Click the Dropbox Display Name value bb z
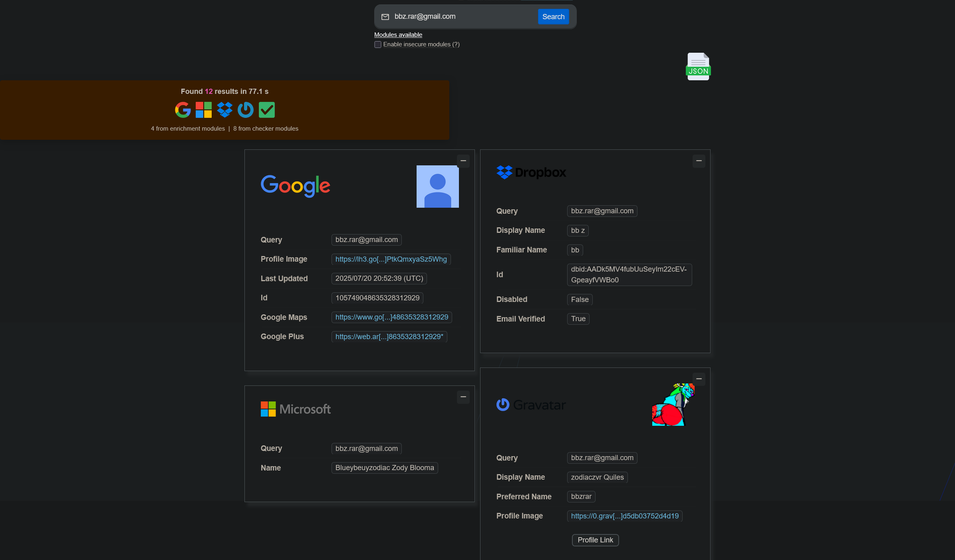The width and height of the screenshot is (955, 560). point(578,230)
